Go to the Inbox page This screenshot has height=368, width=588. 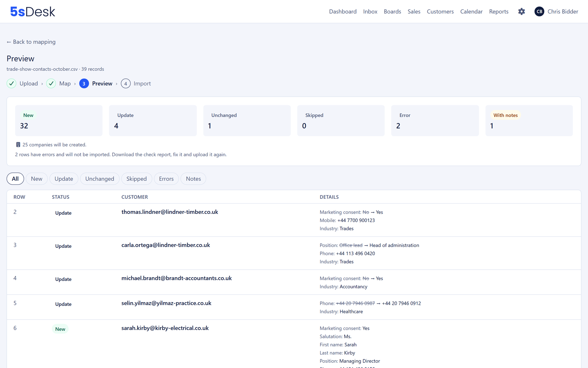point(370,11)
